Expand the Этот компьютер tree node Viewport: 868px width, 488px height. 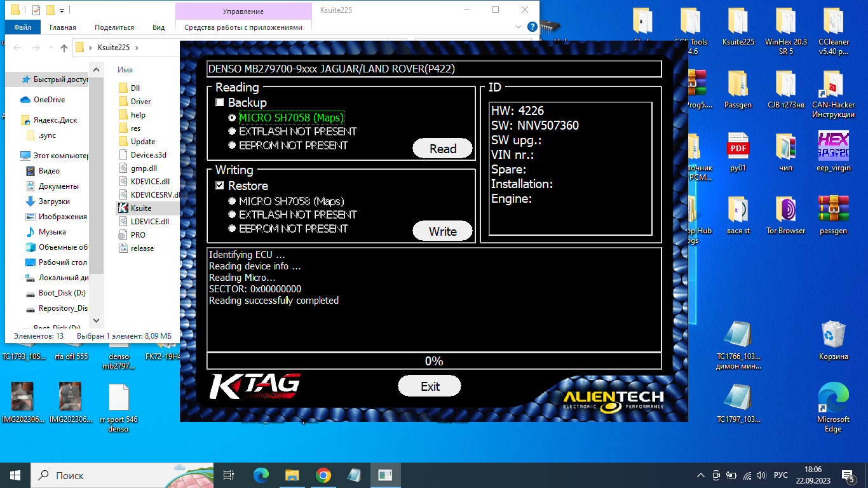click(x=14, y=156)
